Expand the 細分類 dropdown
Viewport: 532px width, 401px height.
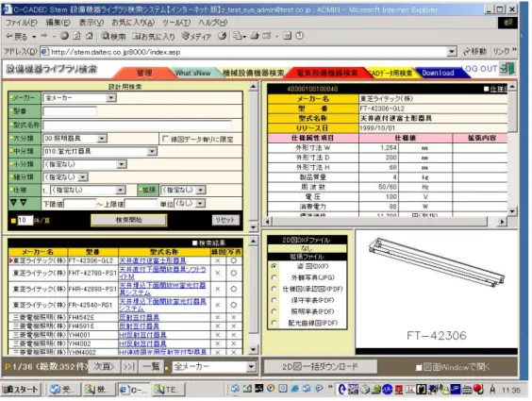(83, 177)
